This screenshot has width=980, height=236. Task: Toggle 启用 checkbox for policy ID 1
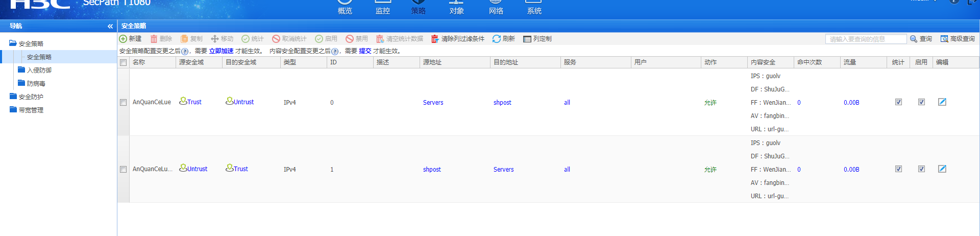(921, 169)
